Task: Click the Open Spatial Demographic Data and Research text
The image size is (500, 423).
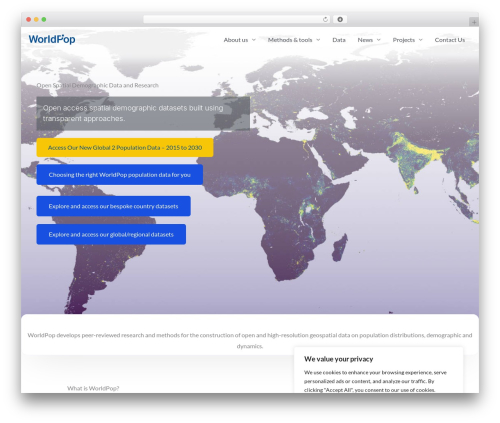Action: 97,85
